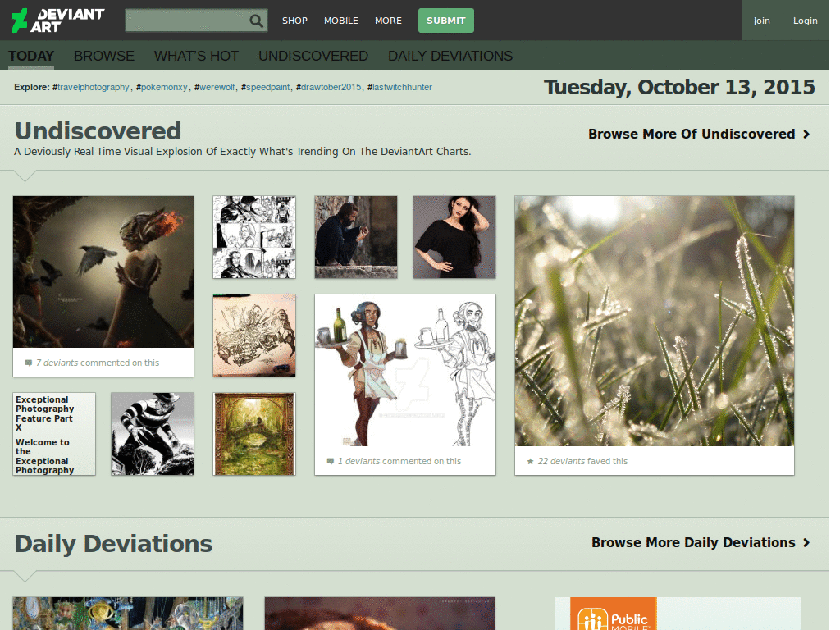Open the woman in black top photo

click(454, 237)
